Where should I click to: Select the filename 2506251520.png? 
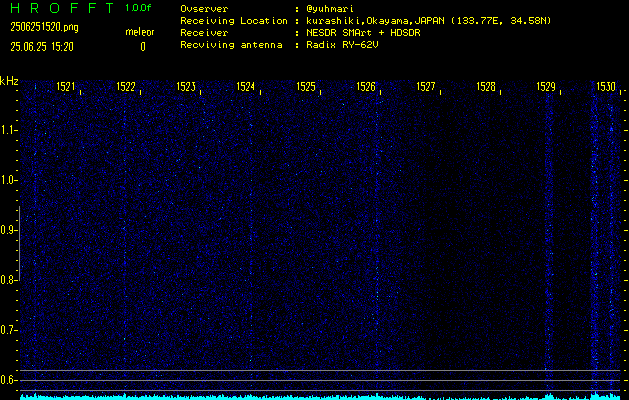tap(45, 27)
